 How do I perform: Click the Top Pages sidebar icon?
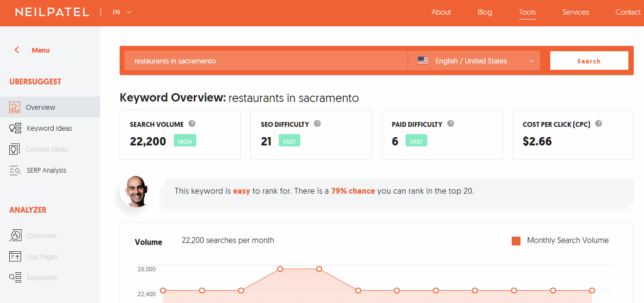[x=15, y=257]
